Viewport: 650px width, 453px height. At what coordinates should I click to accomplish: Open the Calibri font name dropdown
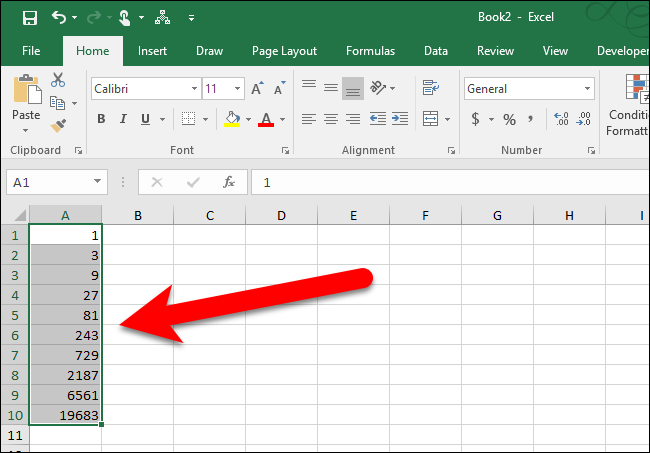pos(194,89)
